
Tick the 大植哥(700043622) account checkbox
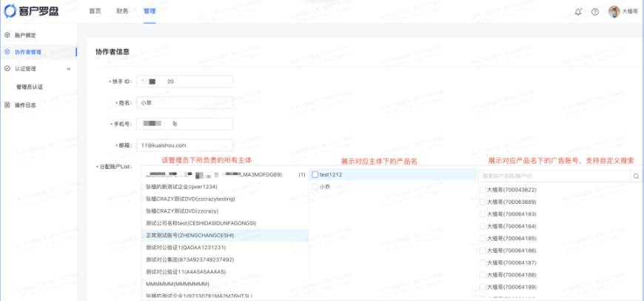click(483, 190)
